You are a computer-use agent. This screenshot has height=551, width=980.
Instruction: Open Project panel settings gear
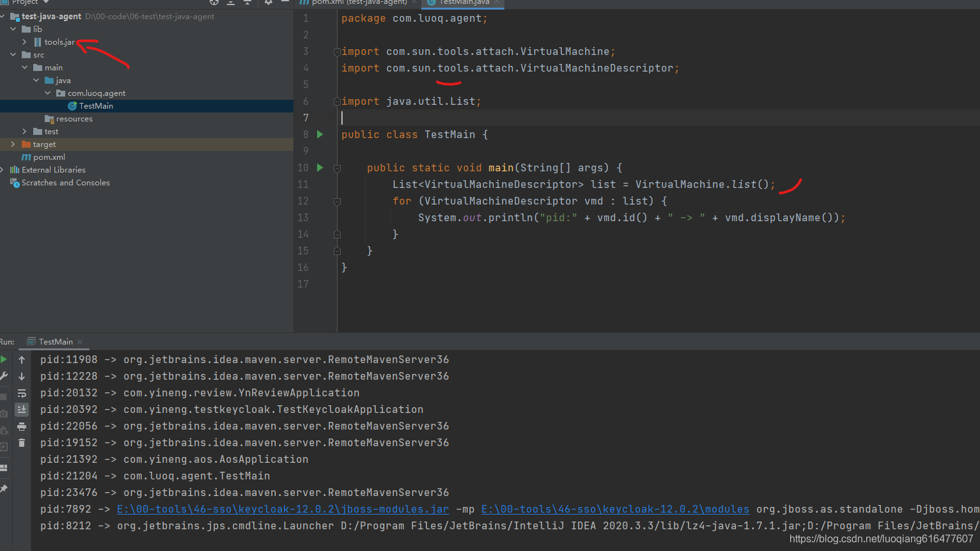(269, 3)
